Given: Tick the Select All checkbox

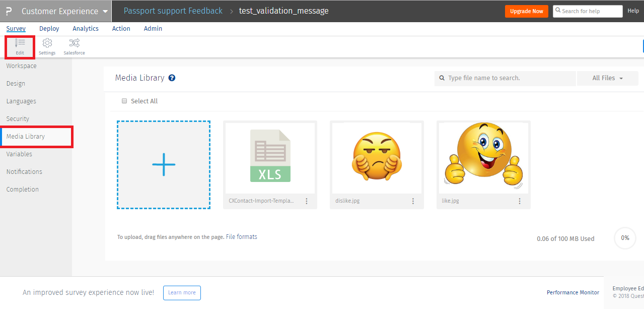Looking at the screenshot, I should click(124, 101).
